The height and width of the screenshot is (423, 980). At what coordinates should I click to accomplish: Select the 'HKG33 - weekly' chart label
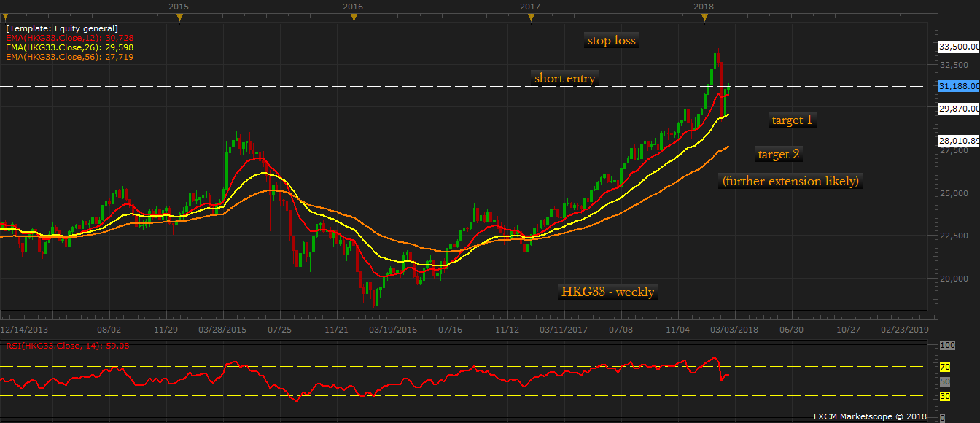(608, 292)
